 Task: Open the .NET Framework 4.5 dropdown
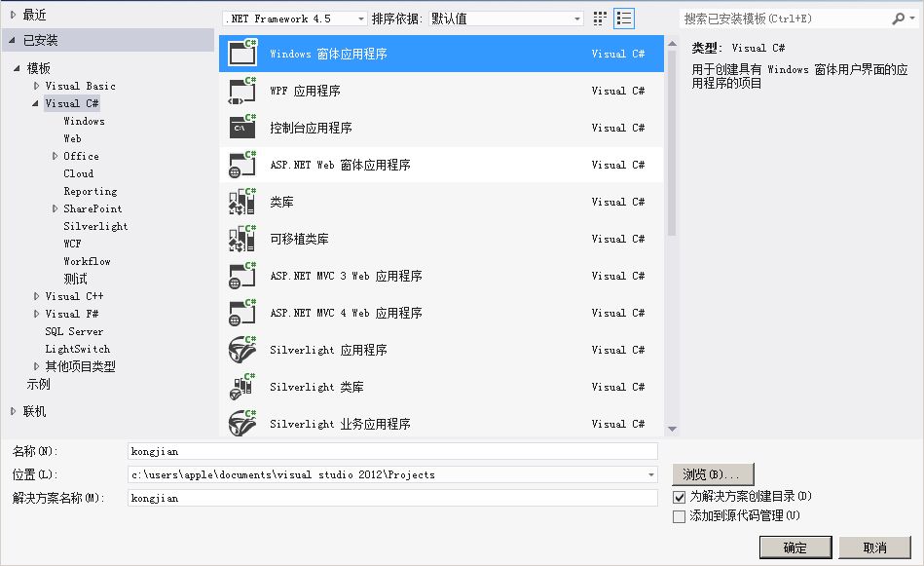(295, 19)
